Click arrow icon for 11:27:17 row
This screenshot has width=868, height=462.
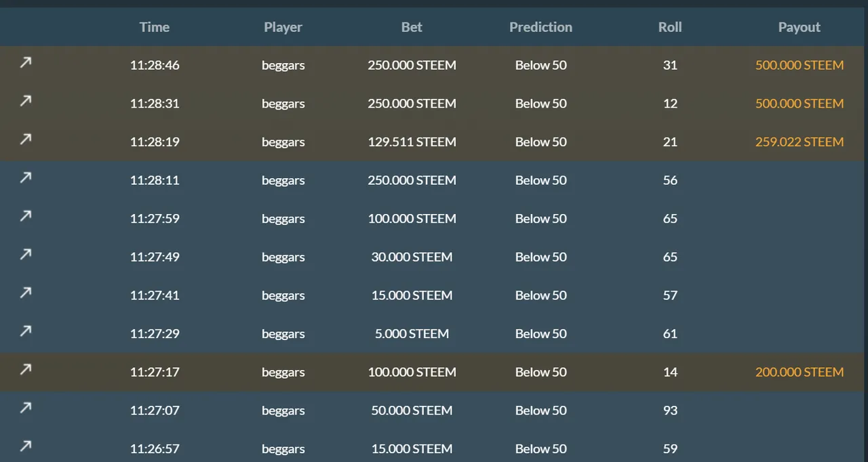[25, 369]
